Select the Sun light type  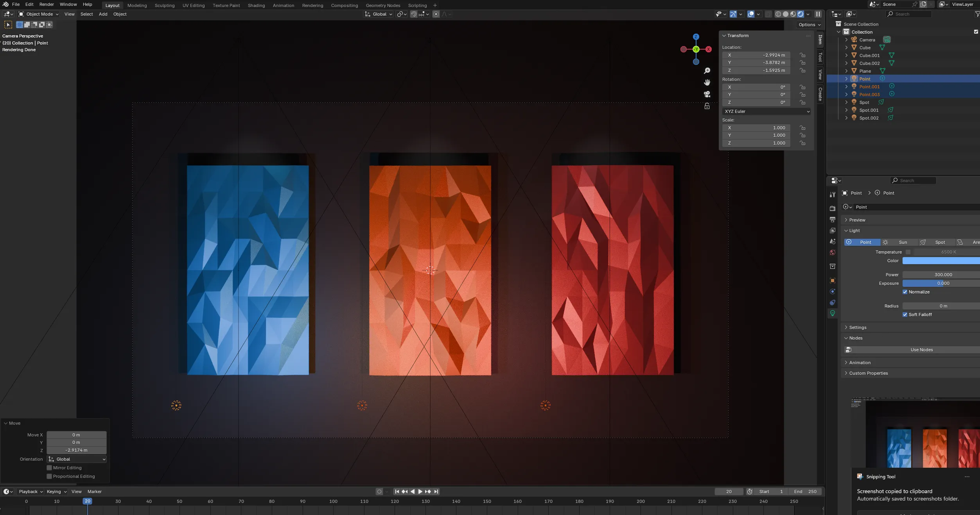click(x=899, y=242)
